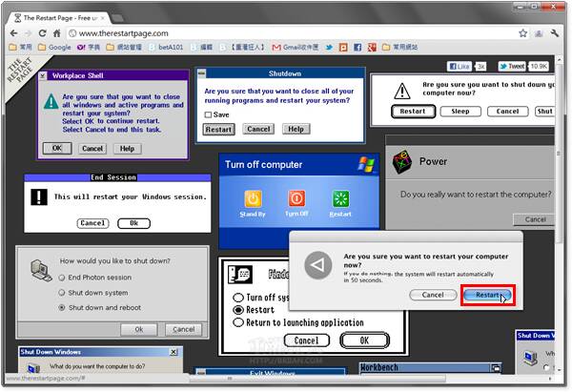The width and height of the screenshot is (572, 392).
Task: Reload the page with refresh icon
Action: [x=42, y=33]
